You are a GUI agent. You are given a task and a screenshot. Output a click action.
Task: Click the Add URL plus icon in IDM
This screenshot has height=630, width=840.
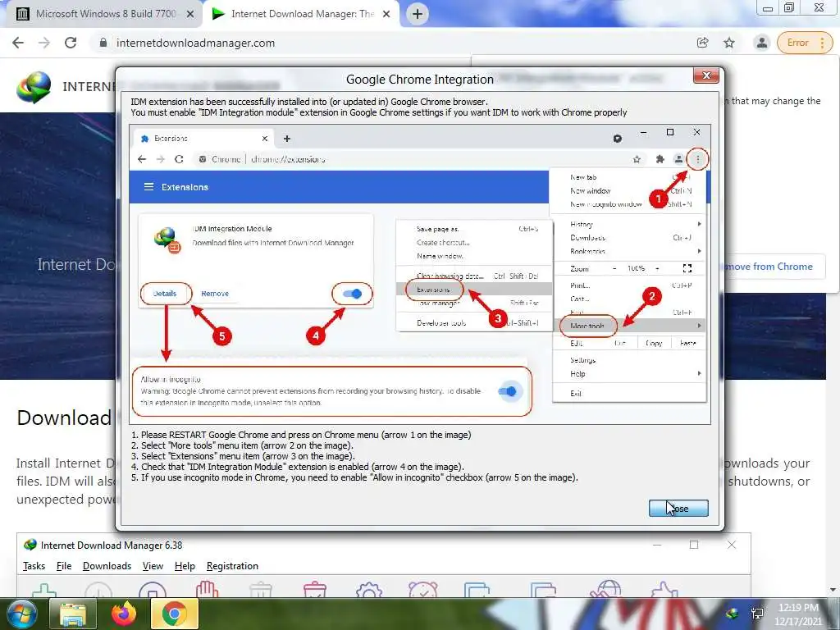tap(44, 589)
